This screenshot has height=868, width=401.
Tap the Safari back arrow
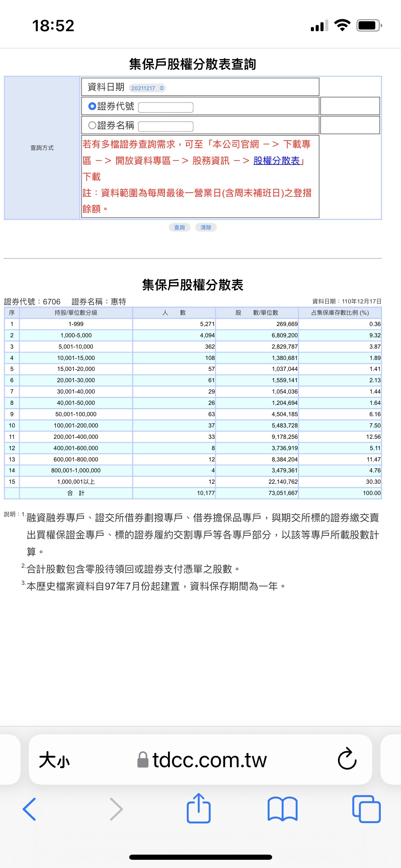pos(29,809)
